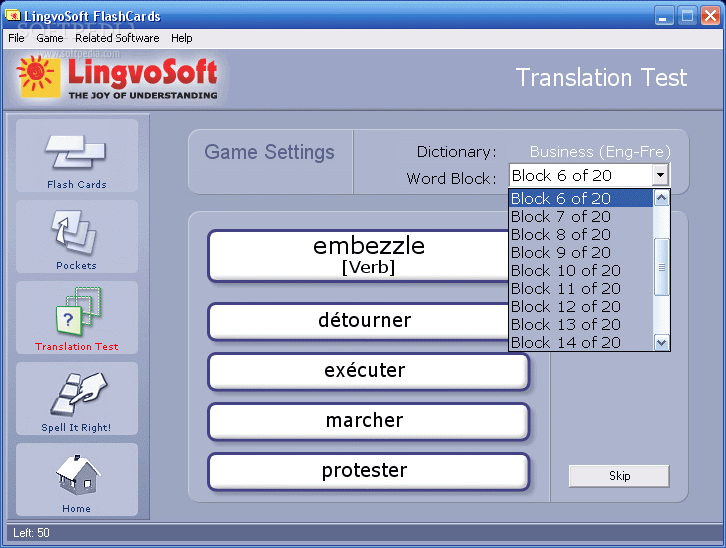The width and height of the screenshot is (726, 548).
Task: Click the Left: 50 status text
Action: click(x=31, y=533)
